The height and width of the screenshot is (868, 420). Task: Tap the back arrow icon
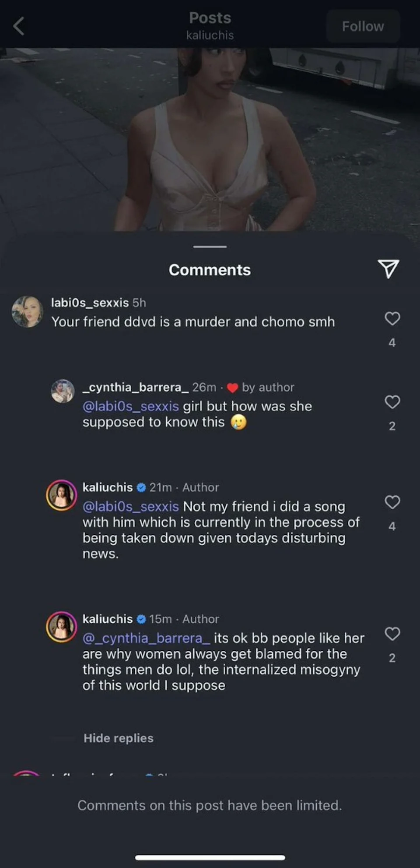tap(19, 26)
